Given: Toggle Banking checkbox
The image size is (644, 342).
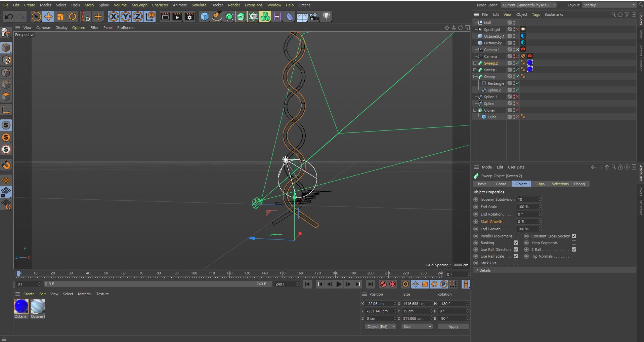Looking at the screenshot, I should point(516,243).
